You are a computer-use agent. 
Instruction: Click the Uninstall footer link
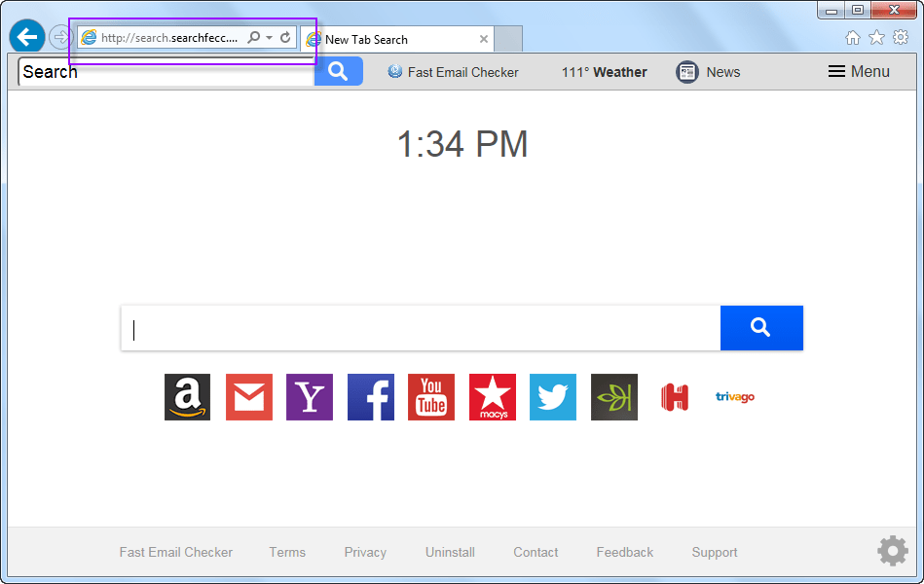point(450,552)
